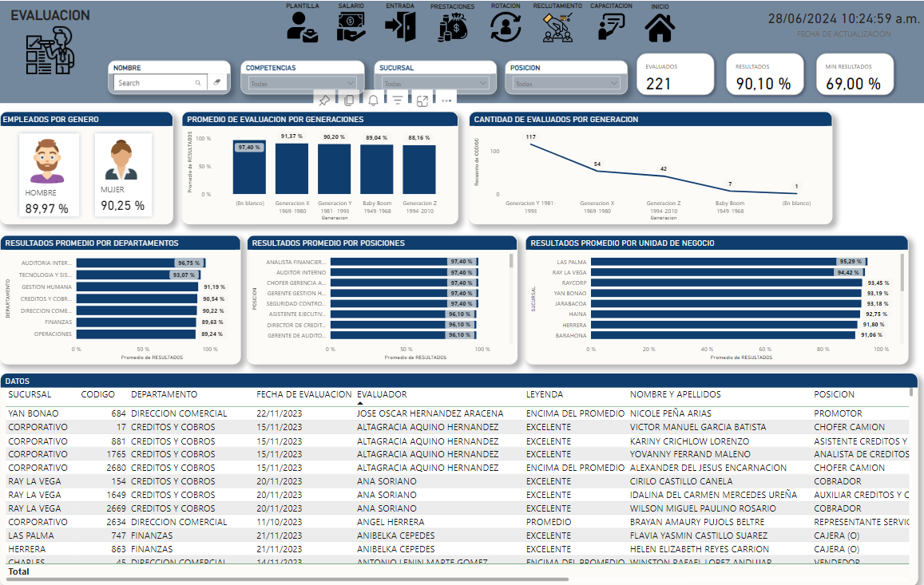
Task: Click the Entrada door icon
Action: 399,26
